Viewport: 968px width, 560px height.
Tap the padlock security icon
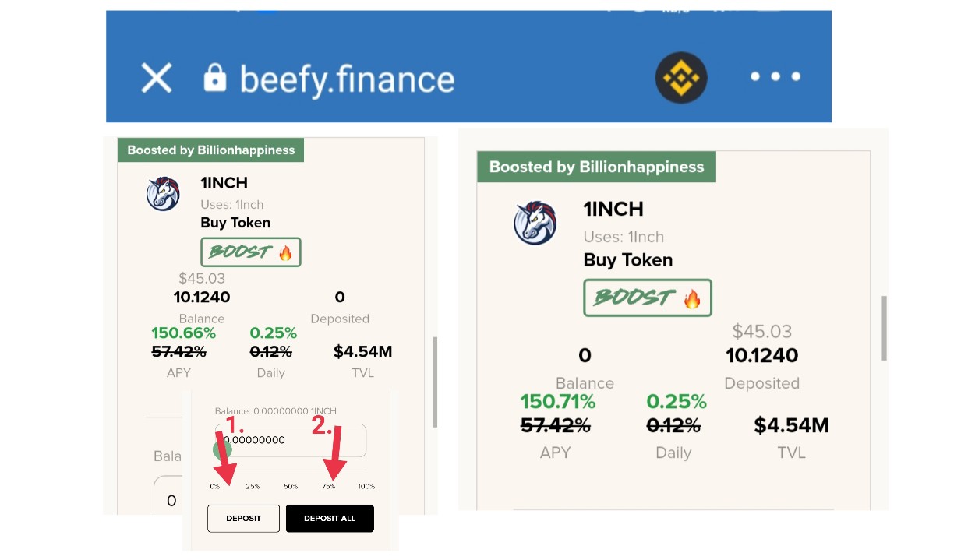point(215,77)
